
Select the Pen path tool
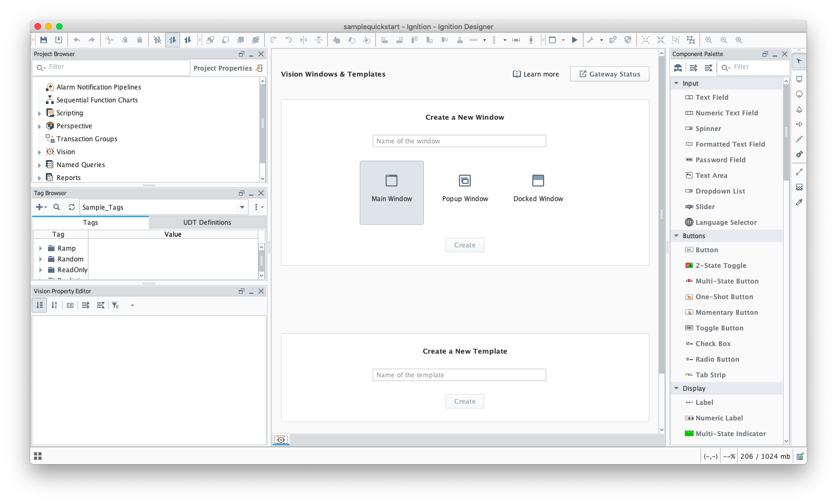(799, 154)
